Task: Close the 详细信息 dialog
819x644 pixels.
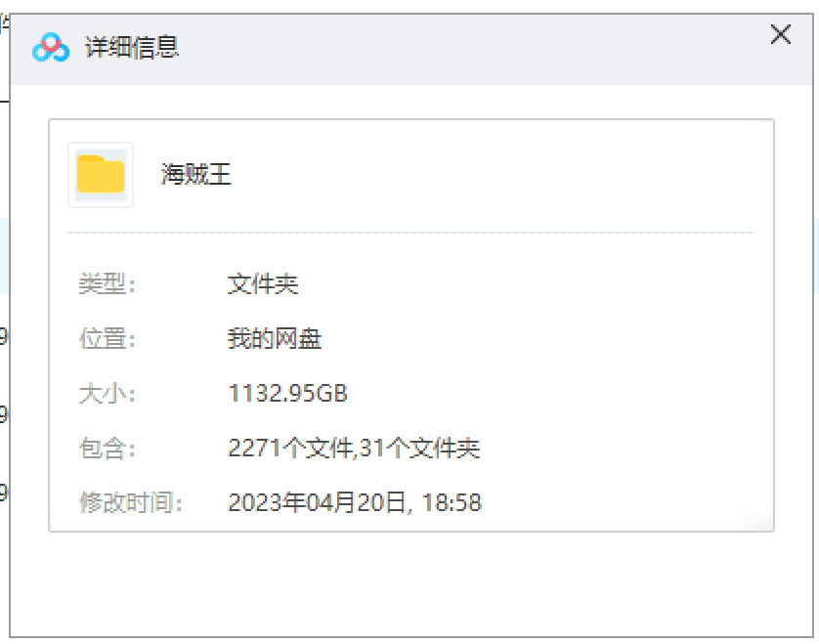Action: tap(780, 34)
